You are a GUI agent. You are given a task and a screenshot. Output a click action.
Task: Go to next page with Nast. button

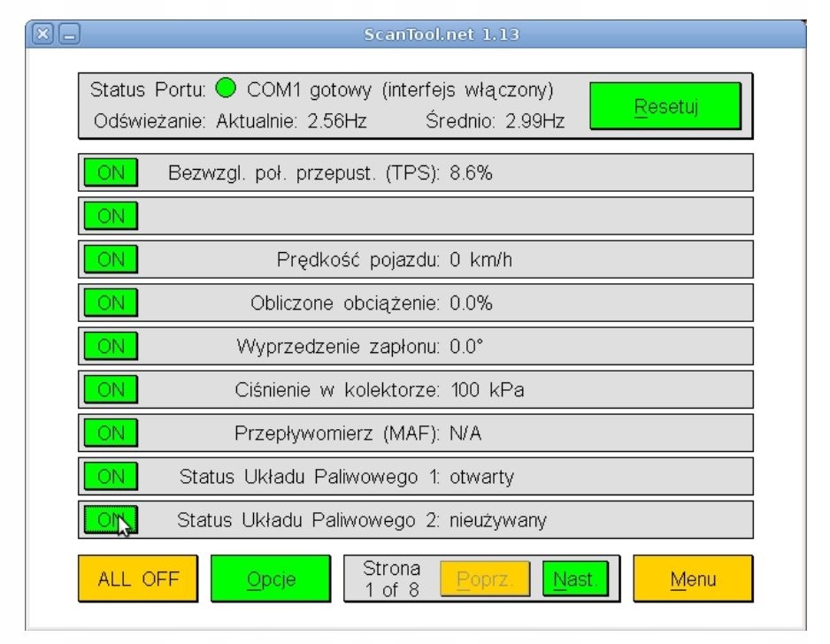pos(574,579)
